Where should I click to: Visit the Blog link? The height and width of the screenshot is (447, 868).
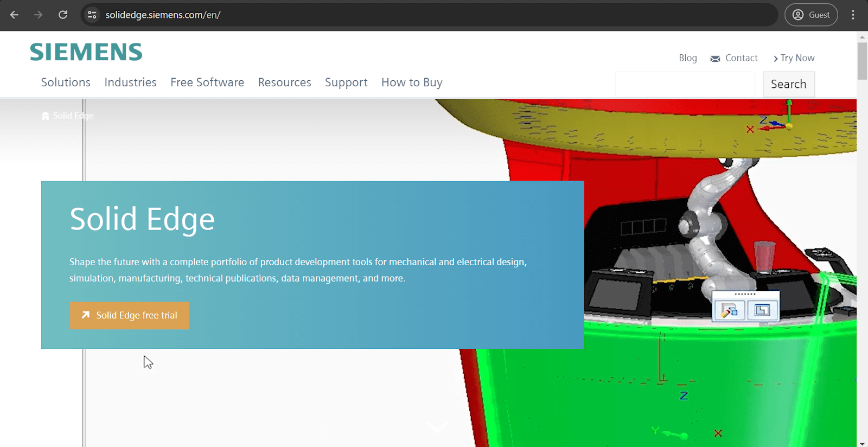pyautogui.click(x=688, y=58)
